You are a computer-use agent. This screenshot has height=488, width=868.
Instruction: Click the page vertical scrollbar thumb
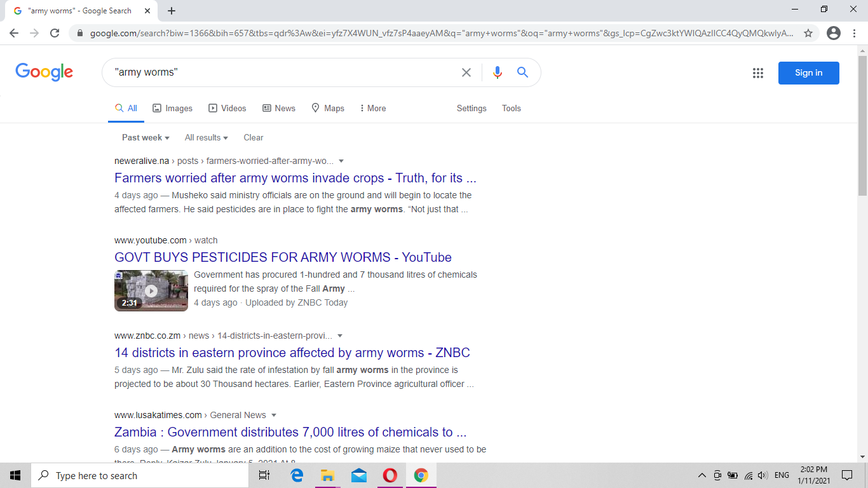[862, 125]
